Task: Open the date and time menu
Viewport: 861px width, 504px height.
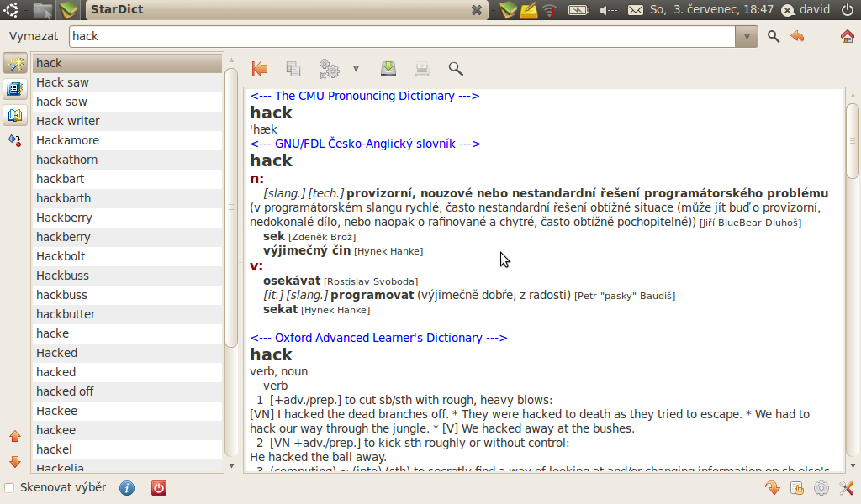Action: 711,10
